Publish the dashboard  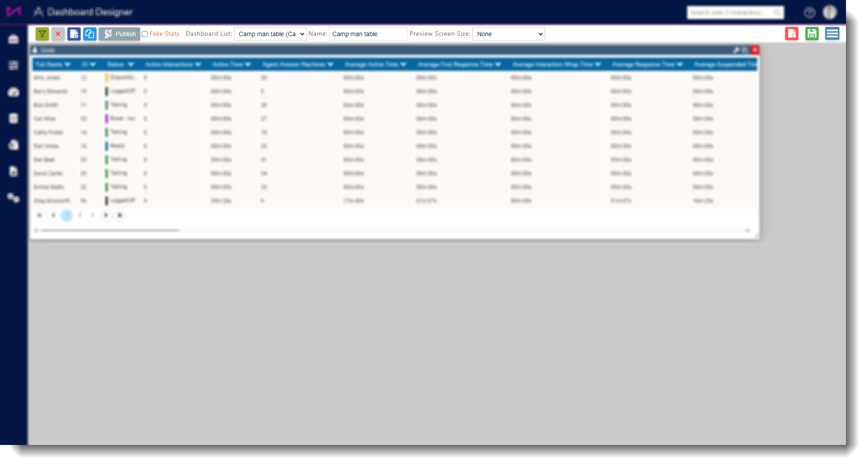[119, 34]
